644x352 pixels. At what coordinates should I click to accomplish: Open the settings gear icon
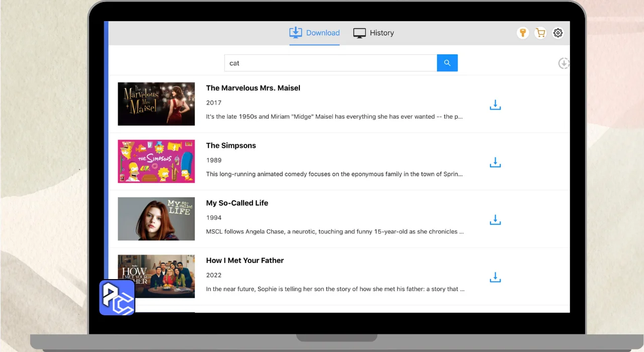pos(558,33)
